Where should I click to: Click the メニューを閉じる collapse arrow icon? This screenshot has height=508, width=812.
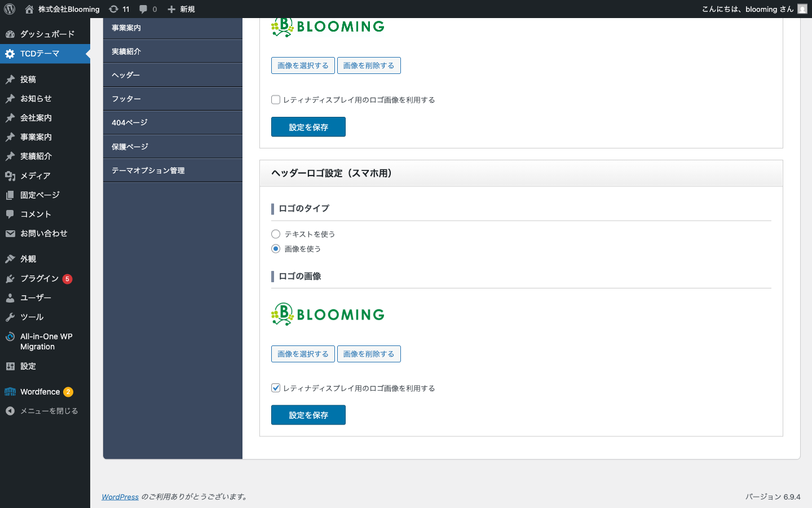coord(10,411)
